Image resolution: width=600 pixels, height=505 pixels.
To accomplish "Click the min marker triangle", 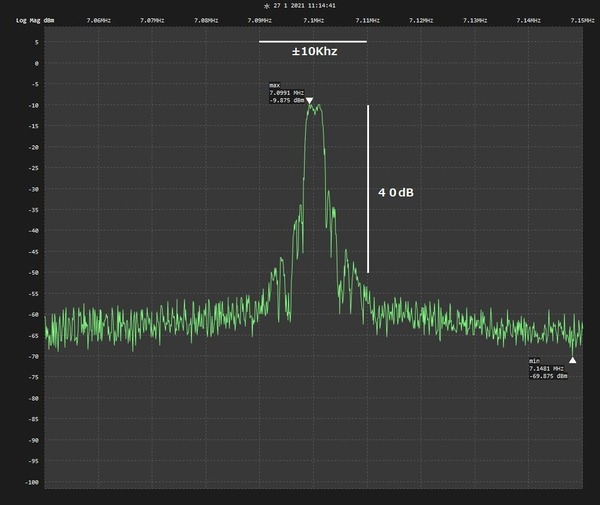I will click(572, 360).
